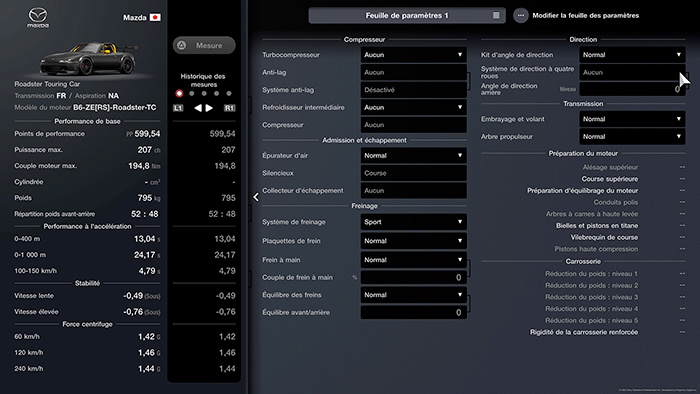The image size is (700, 394).
Task: Click the Mazda logo emblem
Action: tap(38, 17)
